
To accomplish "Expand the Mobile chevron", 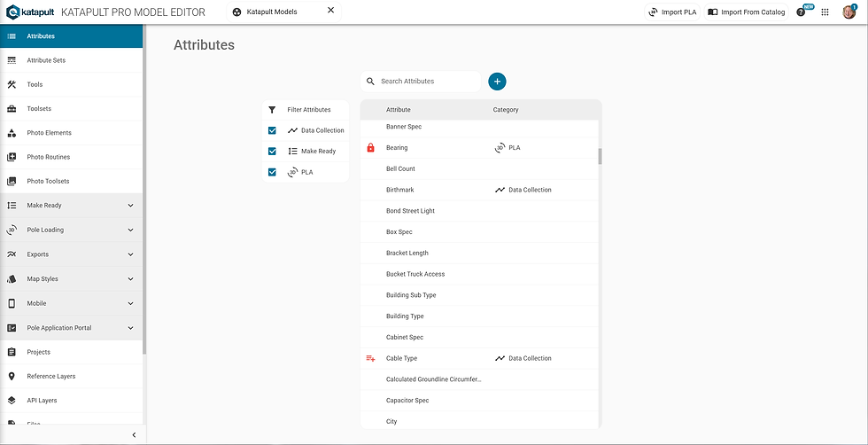I will coord(131,303).
